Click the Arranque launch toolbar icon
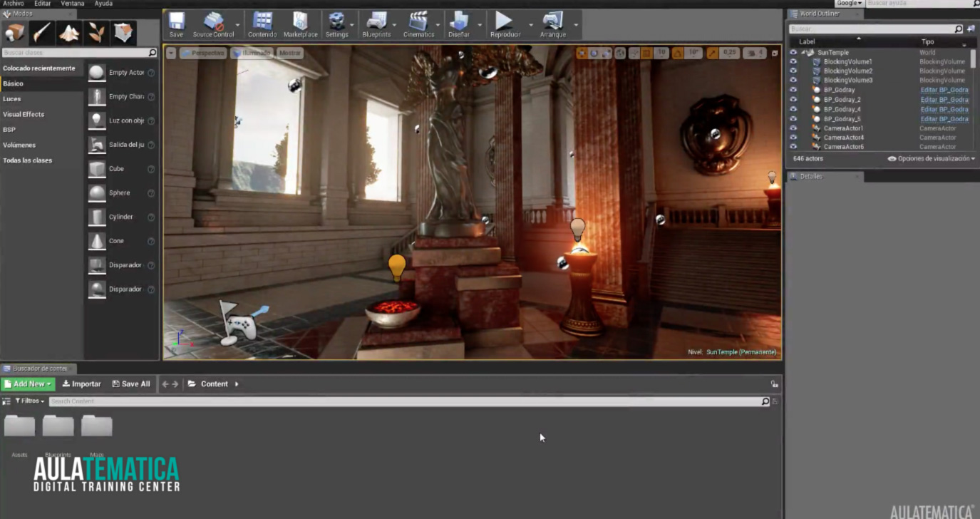 tap(552, 25)
